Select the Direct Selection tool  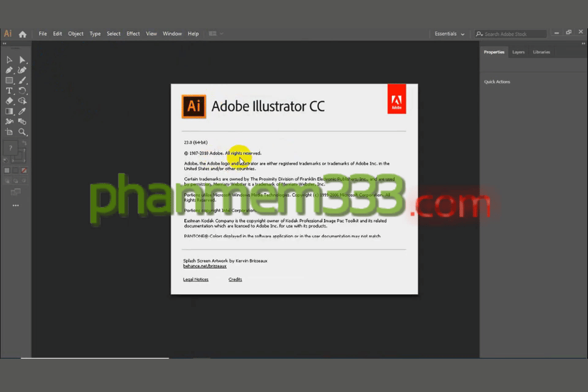pos(22,60)
